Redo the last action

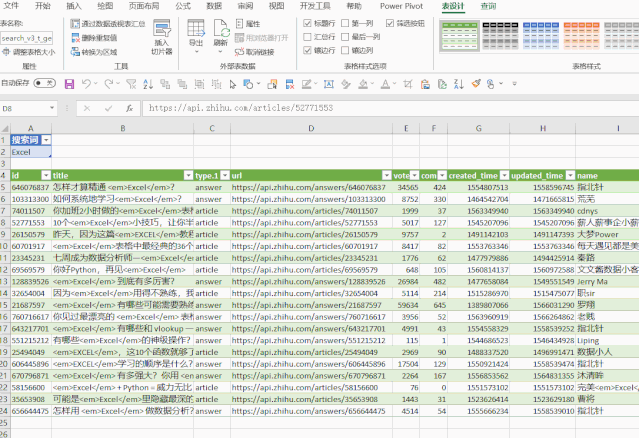108,84
